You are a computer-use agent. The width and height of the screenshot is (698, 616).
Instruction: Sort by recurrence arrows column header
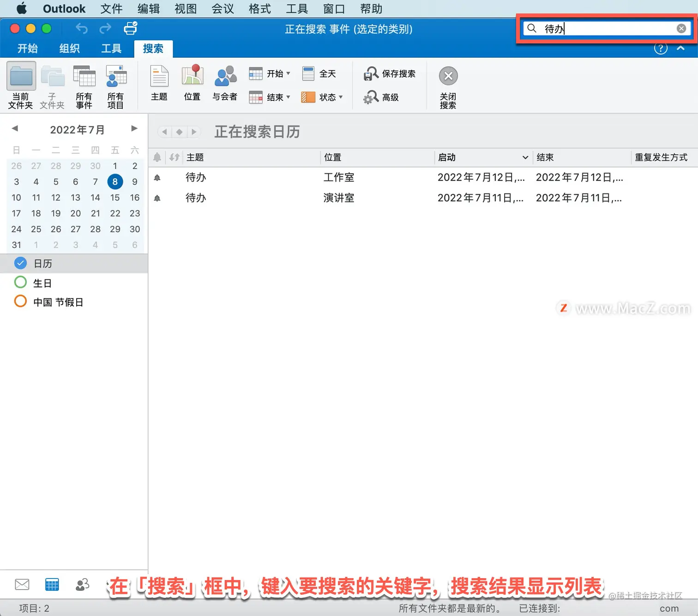tap(174, 157)
